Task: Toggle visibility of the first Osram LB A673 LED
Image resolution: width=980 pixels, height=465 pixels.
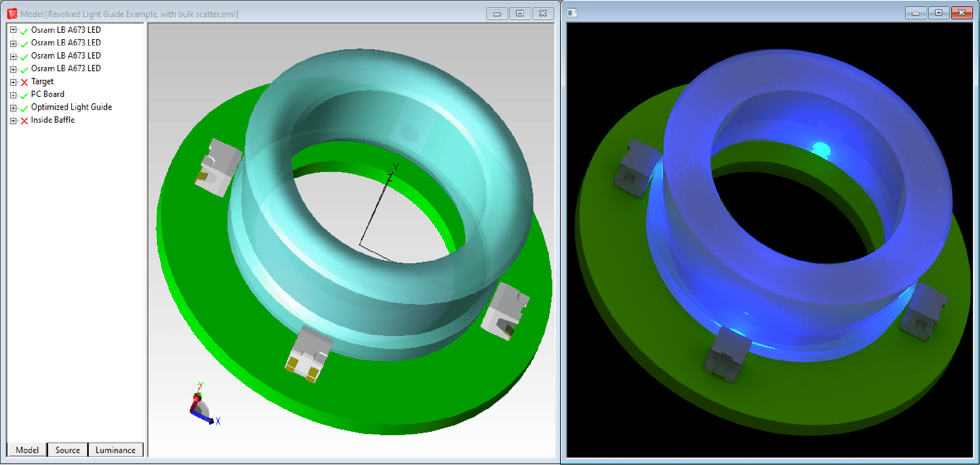Action: (x=23, y=30)
